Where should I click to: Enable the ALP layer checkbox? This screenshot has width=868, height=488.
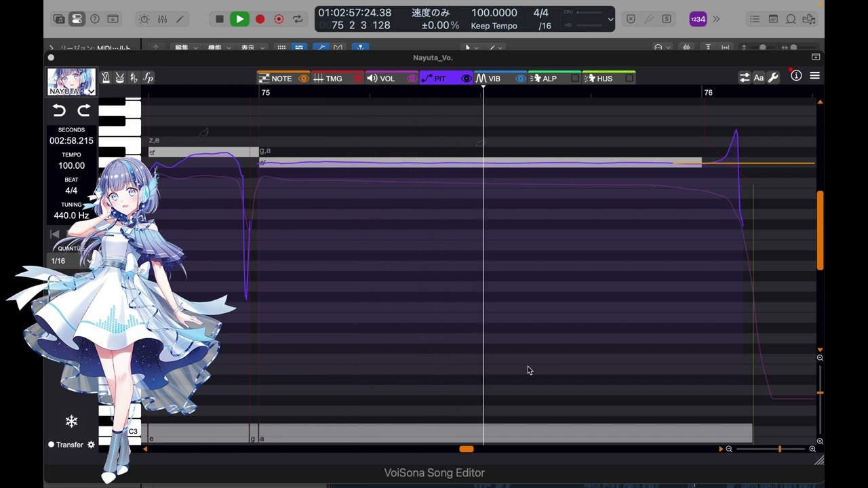575,79
